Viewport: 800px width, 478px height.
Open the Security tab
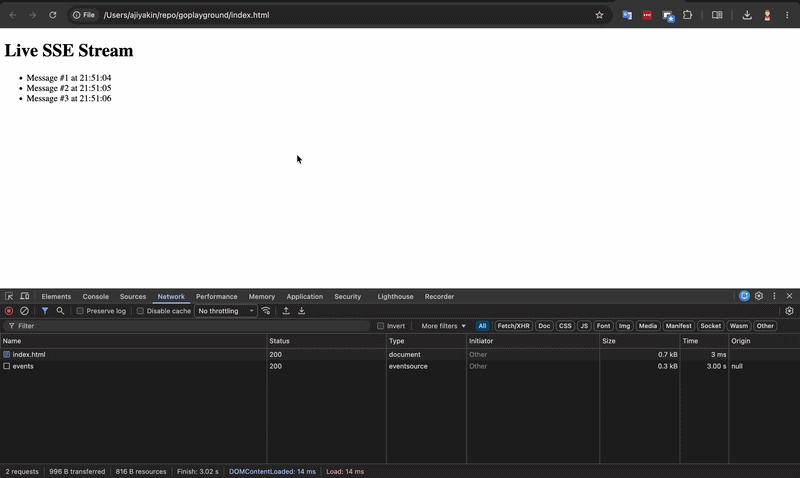tap(347, 296)
